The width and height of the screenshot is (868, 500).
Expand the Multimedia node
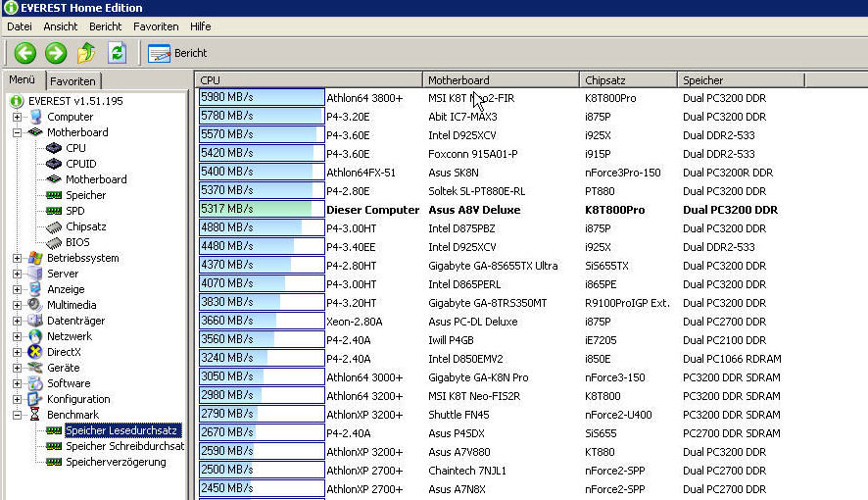tap(18, 305)
